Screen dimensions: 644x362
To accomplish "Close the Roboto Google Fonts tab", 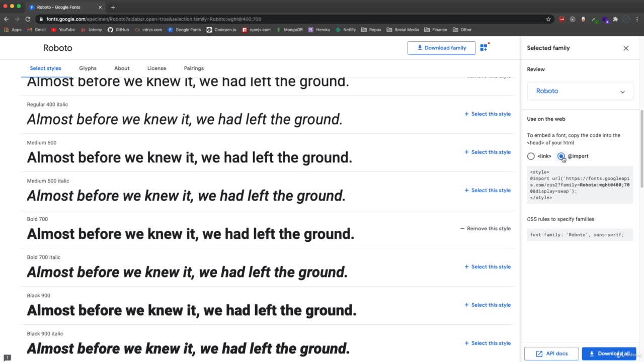I will point(100,7).
